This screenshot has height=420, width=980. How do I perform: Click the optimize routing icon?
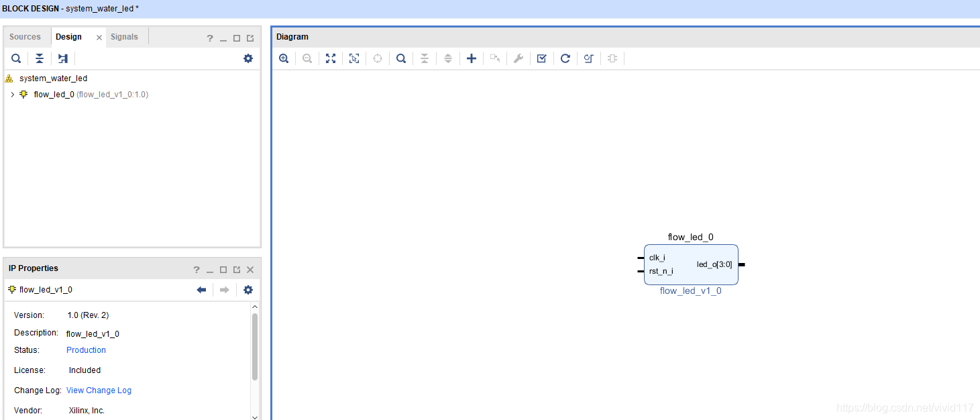[x=589, y=58]
